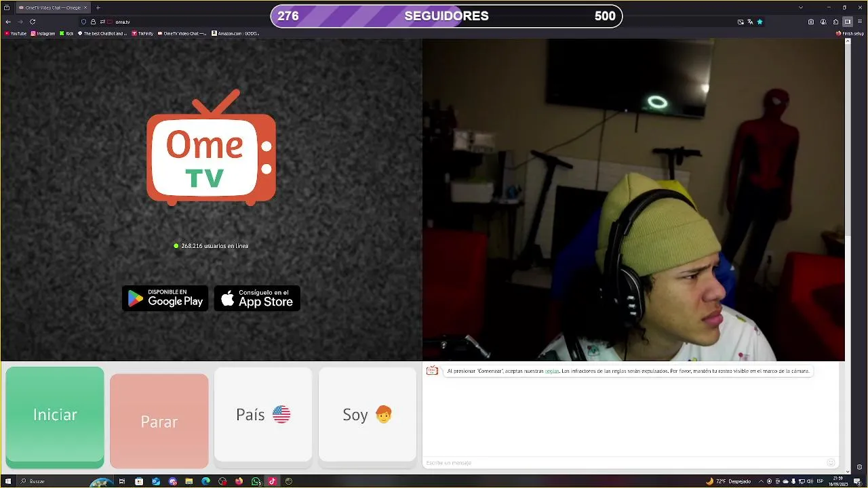868x488 pixels.
Task: Go back to the previous page
Action: coord(8,22)
